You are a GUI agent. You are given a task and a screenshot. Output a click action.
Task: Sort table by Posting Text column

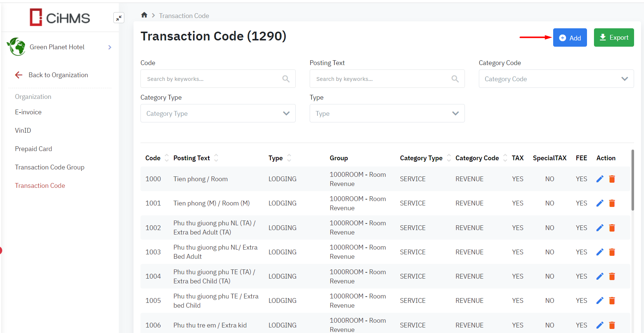[216, 158]
